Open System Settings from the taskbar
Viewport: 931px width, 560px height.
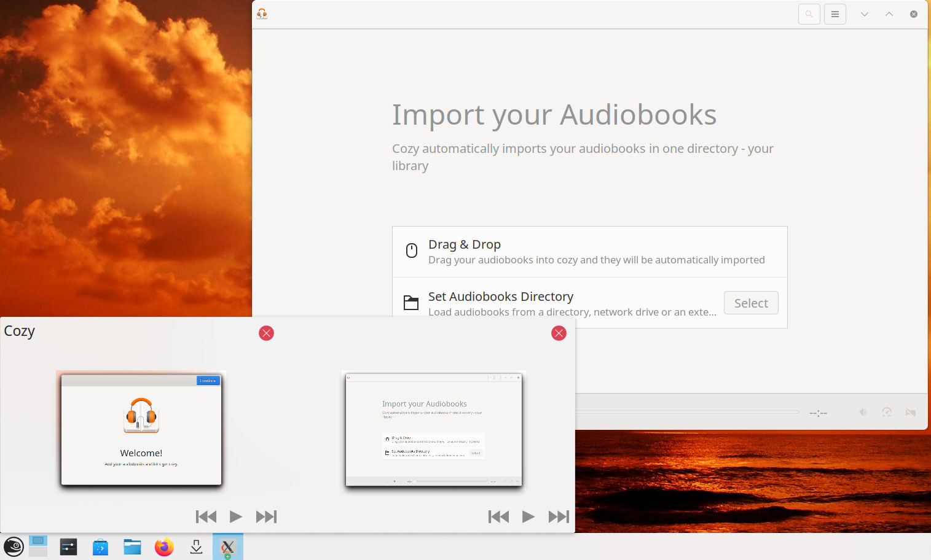[x=68, y=546]
